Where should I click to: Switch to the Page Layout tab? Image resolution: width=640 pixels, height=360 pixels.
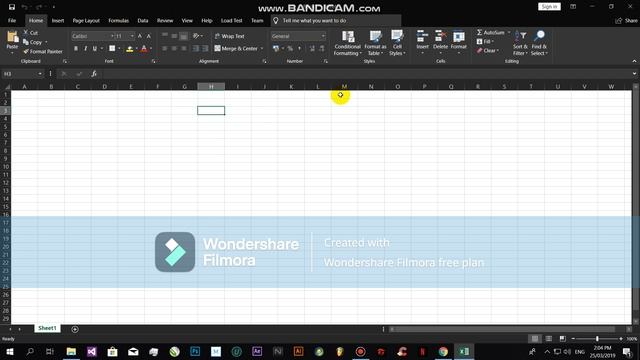pyautogui.click(x=86, y=20)
